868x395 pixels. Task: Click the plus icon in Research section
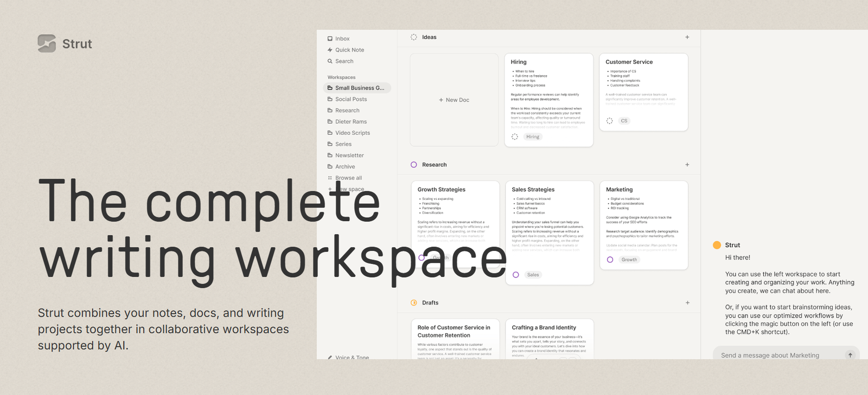coord(687,165)
